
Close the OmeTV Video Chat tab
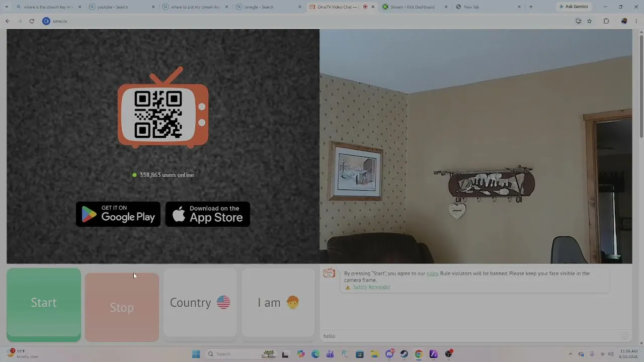point(373,7)
